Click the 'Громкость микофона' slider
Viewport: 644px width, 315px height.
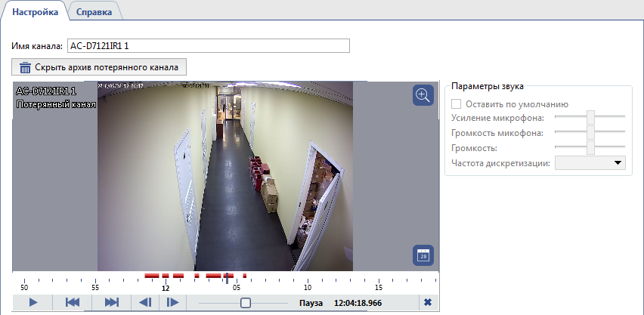591,133
